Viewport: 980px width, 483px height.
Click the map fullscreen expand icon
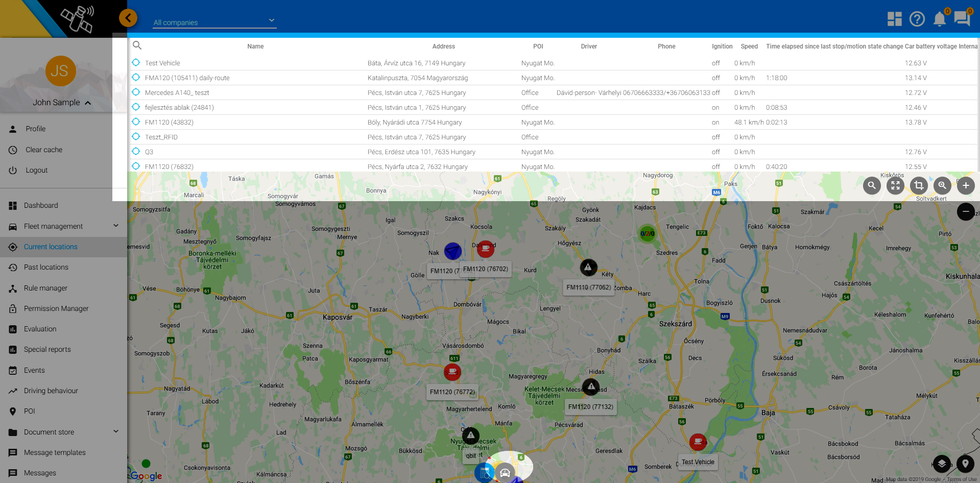895,186
